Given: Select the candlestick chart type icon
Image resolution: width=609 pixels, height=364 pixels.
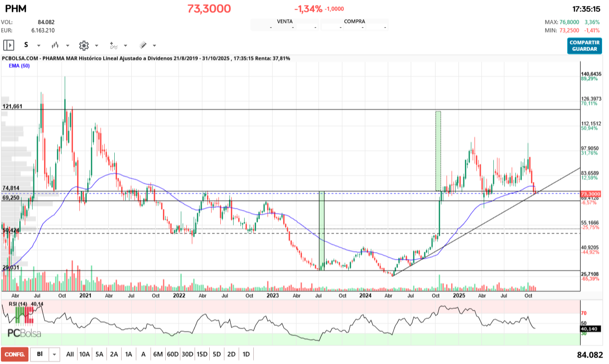Looking at the screenshot, I should tap(55, 45).
